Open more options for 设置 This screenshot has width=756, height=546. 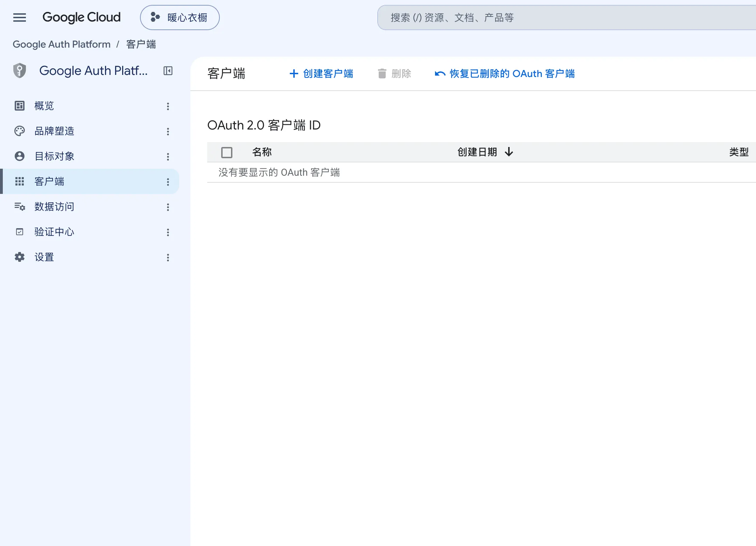[168, 258]
